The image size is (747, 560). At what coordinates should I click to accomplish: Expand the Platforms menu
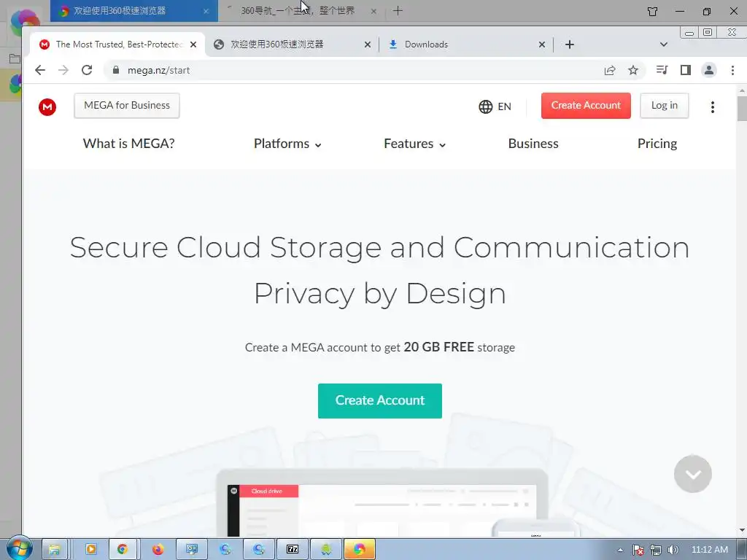coord(287,144)
